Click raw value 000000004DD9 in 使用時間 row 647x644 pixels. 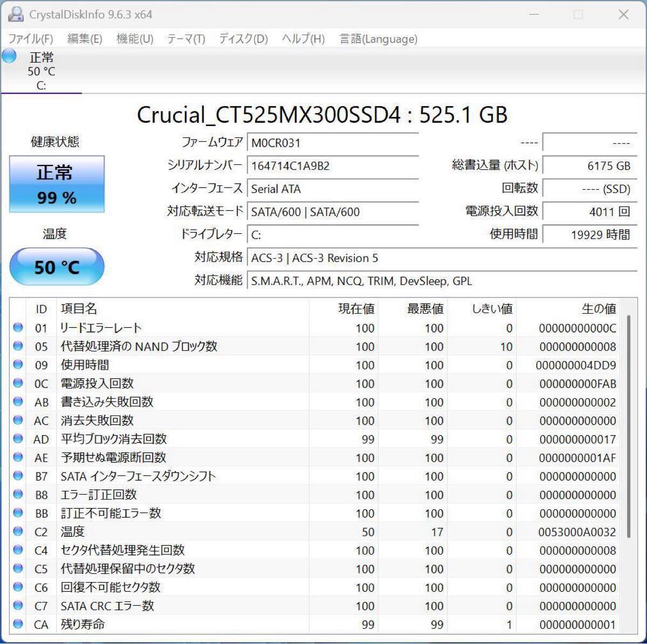click(576, 365)
